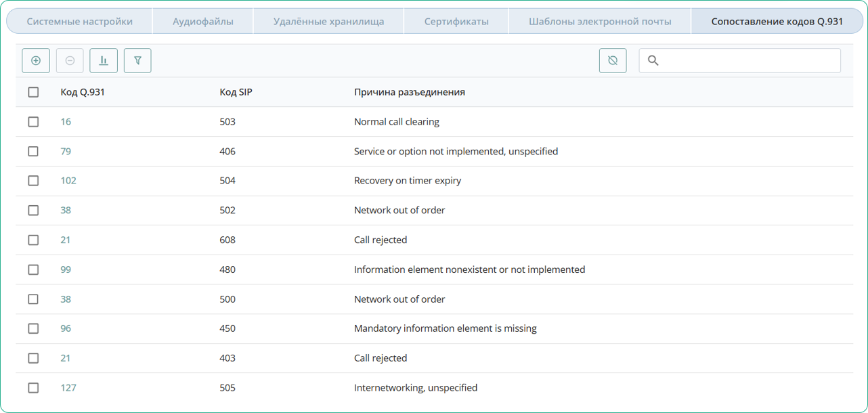Screen dimensions: 868x413
Task: Check the box for Normal call clearing row
Action: tap(33, 122)
